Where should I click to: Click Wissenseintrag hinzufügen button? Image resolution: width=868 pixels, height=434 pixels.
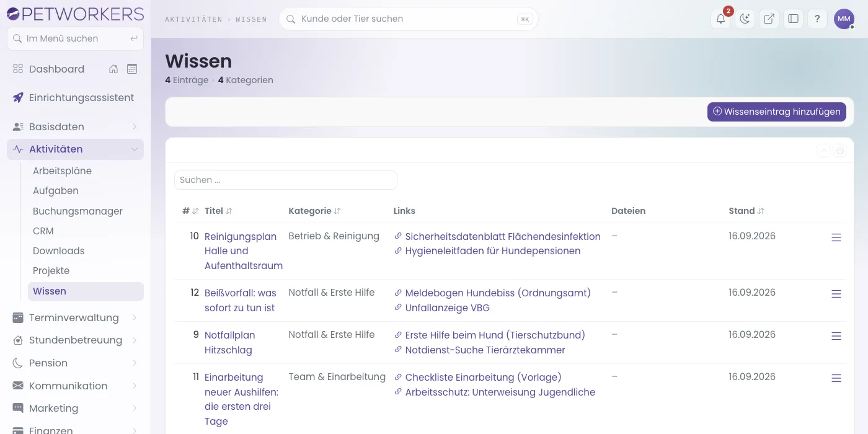click(777, 112)
